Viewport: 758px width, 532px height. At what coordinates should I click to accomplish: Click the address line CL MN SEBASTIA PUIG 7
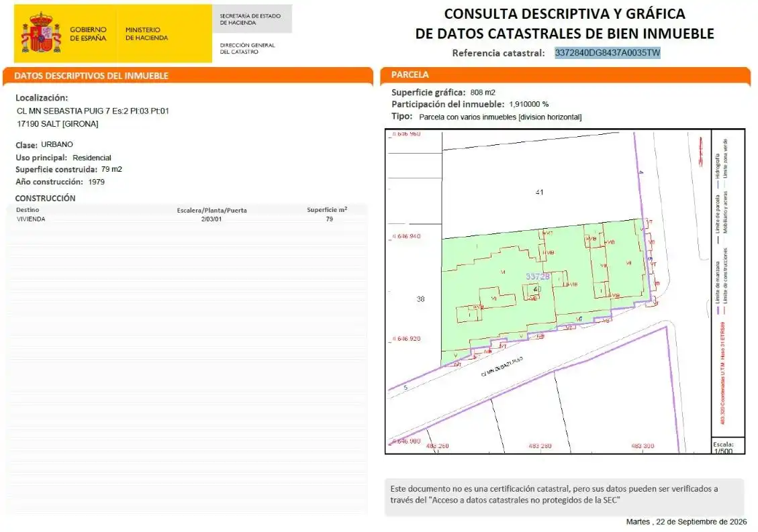click(93, 111)
